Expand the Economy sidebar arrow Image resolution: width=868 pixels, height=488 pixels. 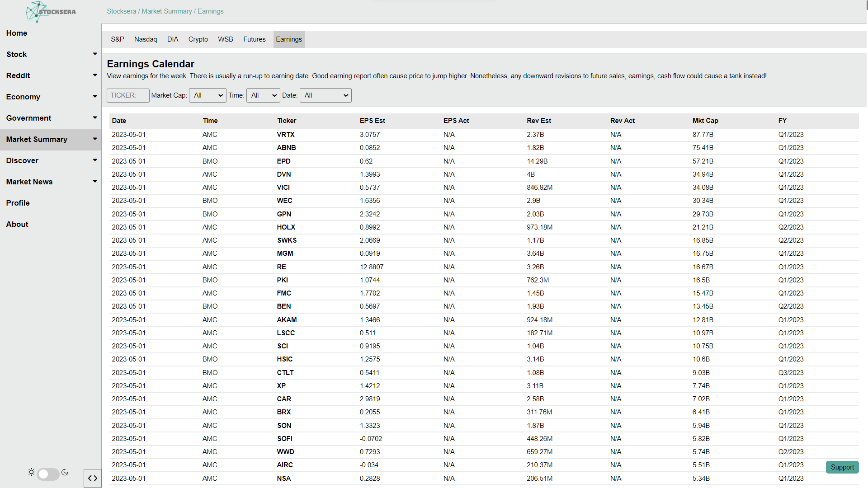point(94,97)
